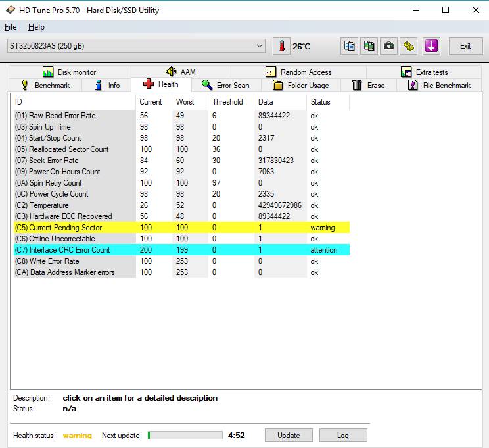Image resolution: width=489 pixels, height=448 pixels.
Task: Select the (0A) Spin Retry Count row
Action: [x=181, y=183]
